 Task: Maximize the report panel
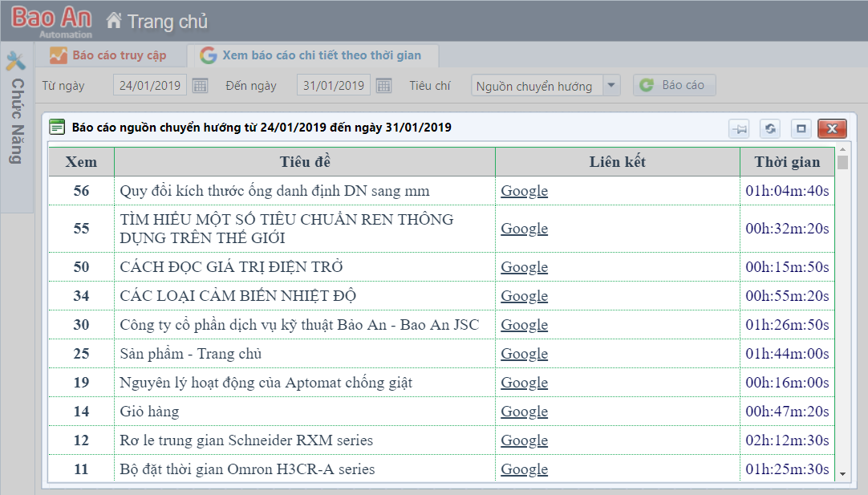[x=800, y=128]
